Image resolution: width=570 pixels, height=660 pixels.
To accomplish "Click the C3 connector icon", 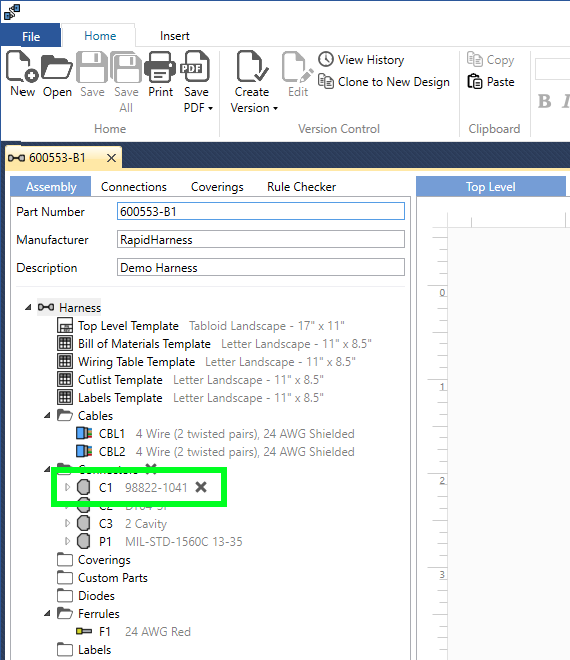I will click(83, 523).
